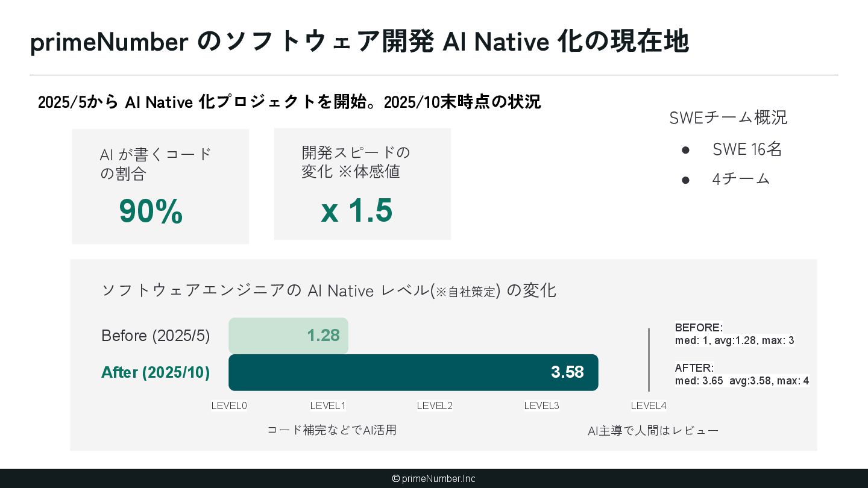The height and width of the screenshot is (488, 868).
Task: Click the 'After (2025/10)' row label
Action: pyautogui.click(x=156, y=372)
